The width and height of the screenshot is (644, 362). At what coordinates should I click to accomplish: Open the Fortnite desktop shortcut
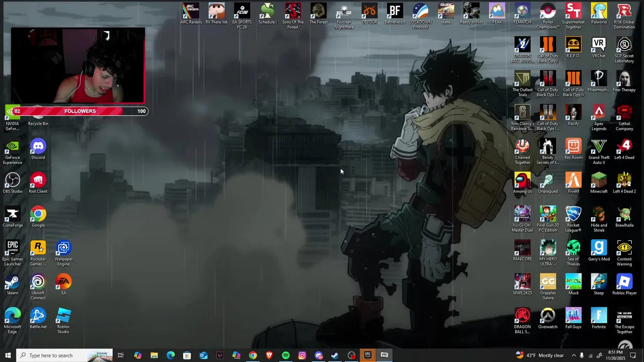[x=599, y=318]
